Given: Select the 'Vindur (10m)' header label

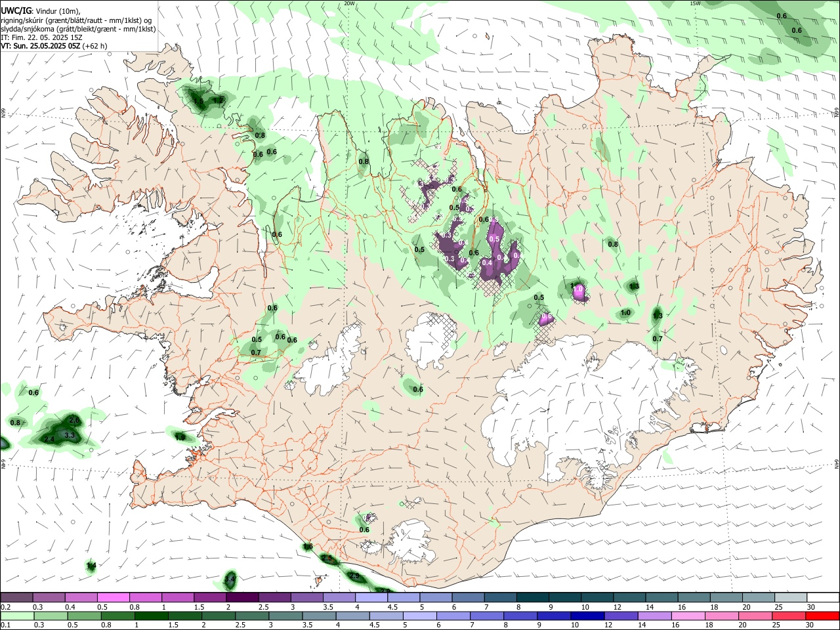Looking at the screenshot, I should 58,11.
